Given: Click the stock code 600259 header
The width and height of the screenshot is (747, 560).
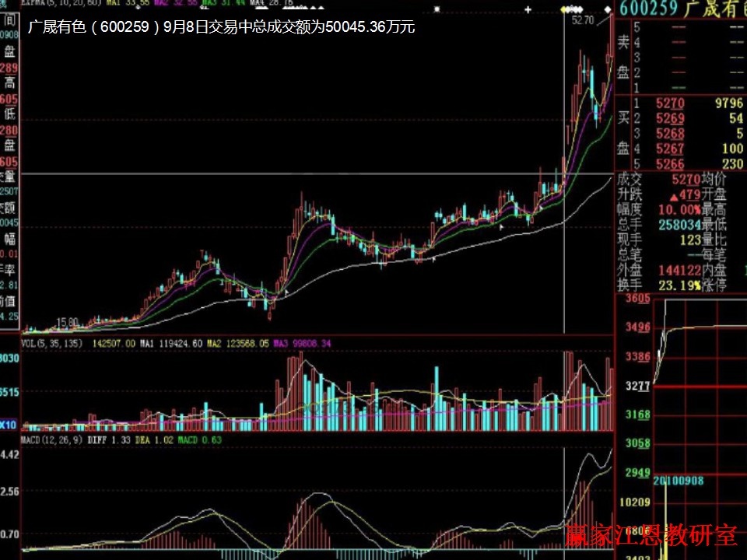Looking at the screenshot, I should (x=649, y=8).
